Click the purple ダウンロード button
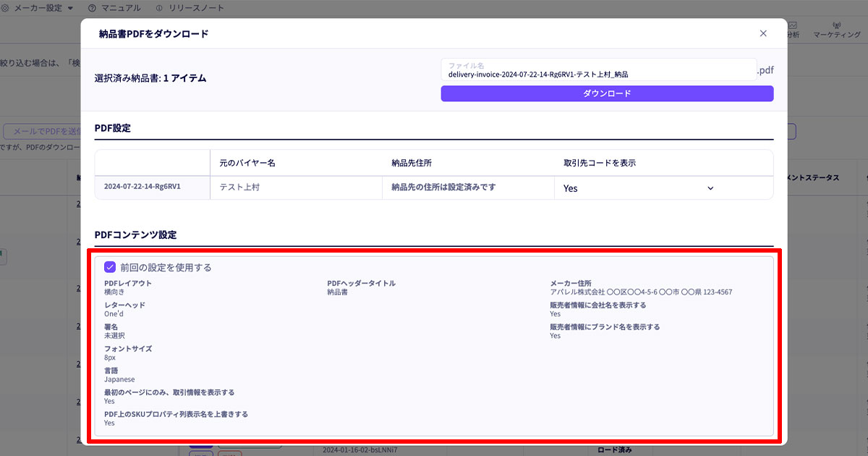This screenshot has width=868, height=456. coord(607,93)
